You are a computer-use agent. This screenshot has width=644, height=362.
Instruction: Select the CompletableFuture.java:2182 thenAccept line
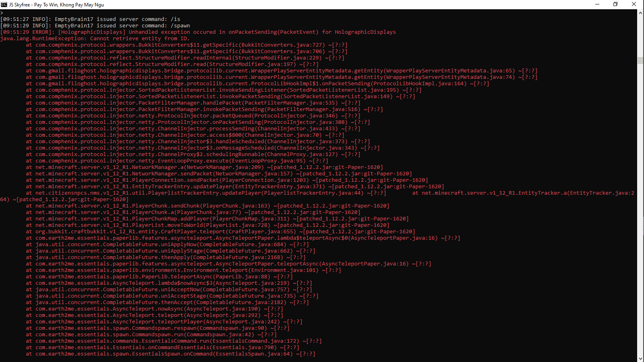point(167,302)
